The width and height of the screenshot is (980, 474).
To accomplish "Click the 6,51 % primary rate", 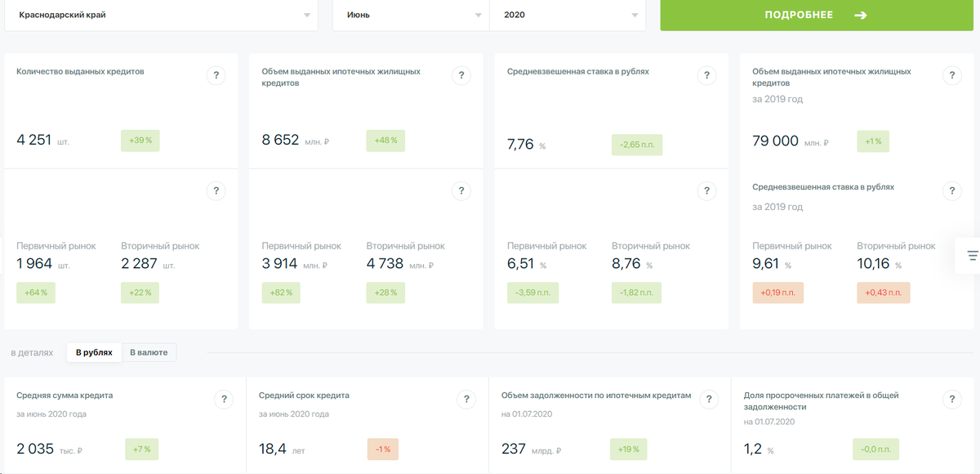I will tap(527, 264).
